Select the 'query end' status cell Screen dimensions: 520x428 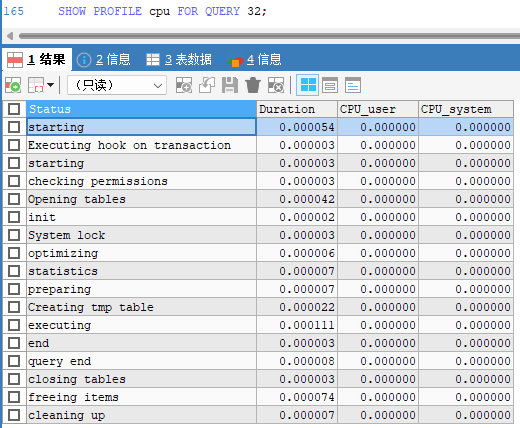tap(141, 361)
